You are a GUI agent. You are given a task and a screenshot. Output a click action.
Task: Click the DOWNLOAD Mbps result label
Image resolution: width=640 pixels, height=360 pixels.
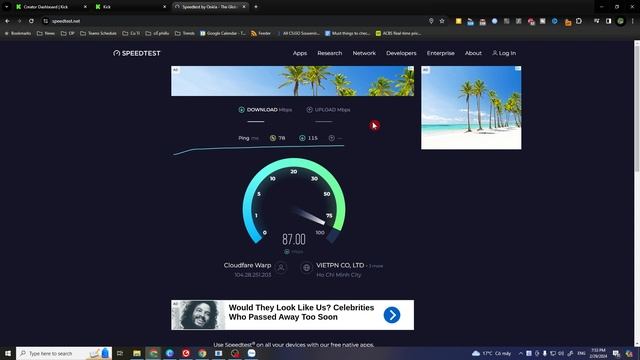[265, 110]
